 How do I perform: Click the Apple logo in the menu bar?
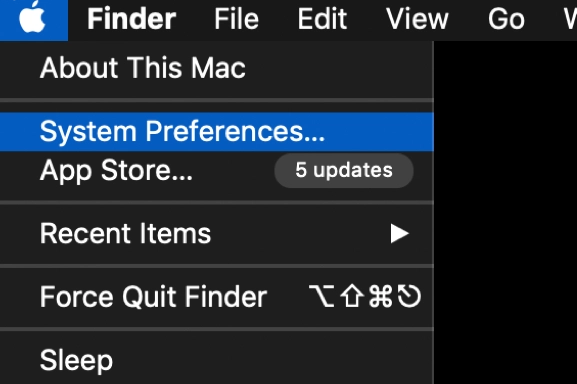(32, 18)
